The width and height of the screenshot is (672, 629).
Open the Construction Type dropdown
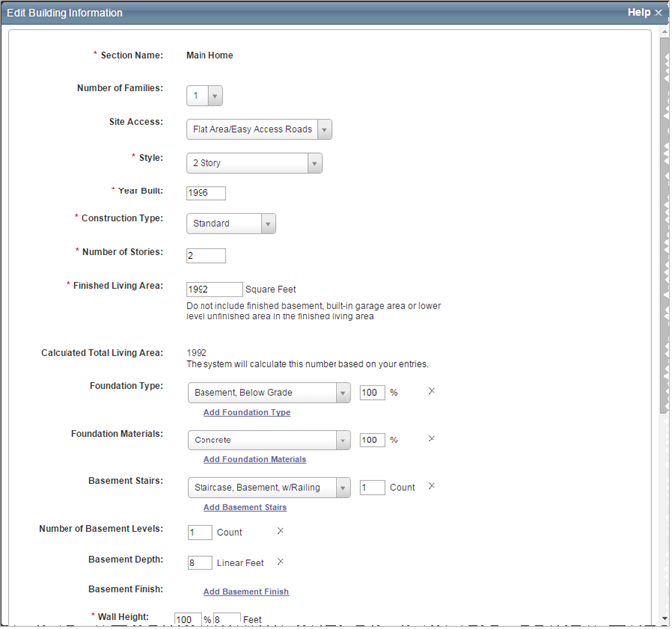pyautogui.click(x=268, y=224)
